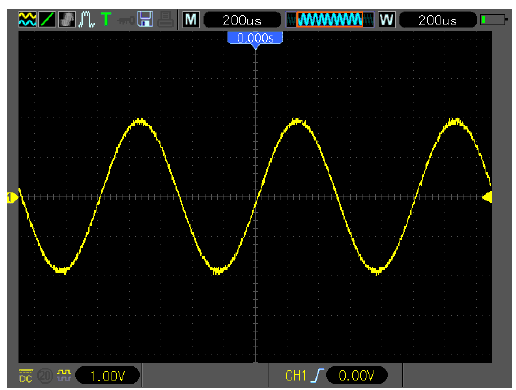Toggle the DC coupling indicator
Image resolution: width=516 pixels, height=390 pixels.
coord(26,376)
